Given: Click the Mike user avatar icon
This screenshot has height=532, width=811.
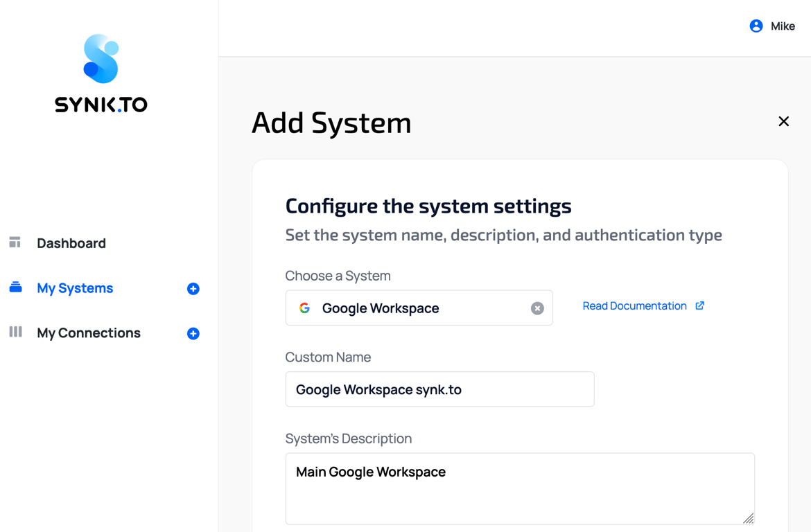Looking at the screenshot, I should point(756,26).
